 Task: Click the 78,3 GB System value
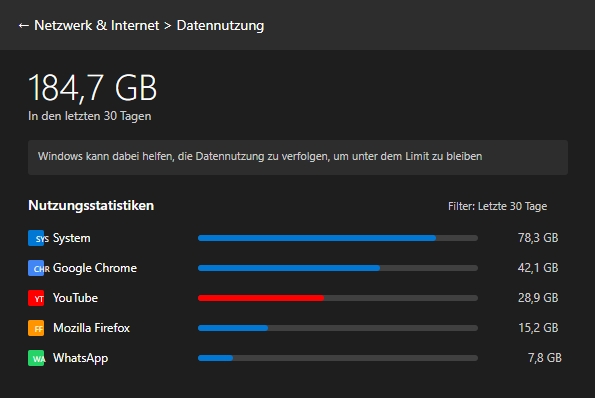pyautogui.click(x=538, y=238)
